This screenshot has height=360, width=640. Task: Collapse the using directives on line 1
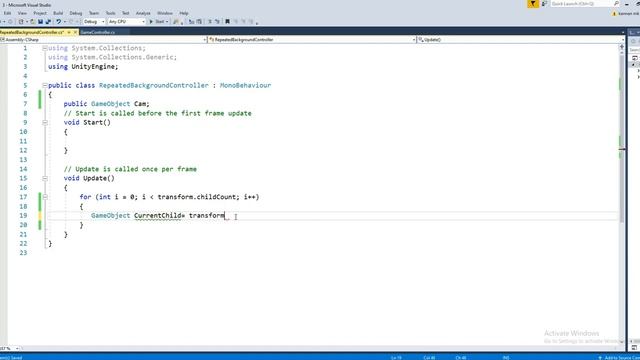(x=45, y=48)
